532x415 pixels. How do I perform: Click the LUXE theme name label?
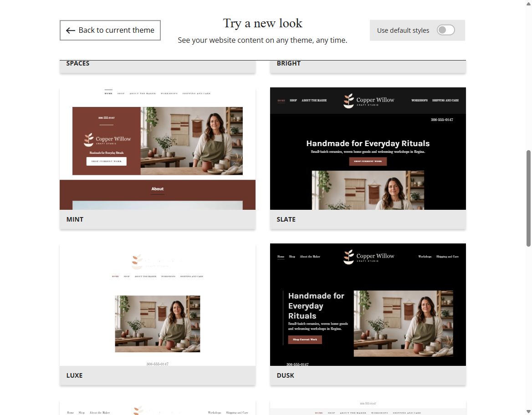[x=74, y=375]
